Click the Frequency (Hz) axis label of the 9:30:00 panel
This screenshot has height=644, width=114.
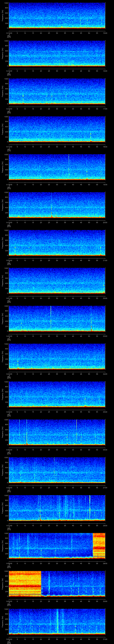pos(3,621)
